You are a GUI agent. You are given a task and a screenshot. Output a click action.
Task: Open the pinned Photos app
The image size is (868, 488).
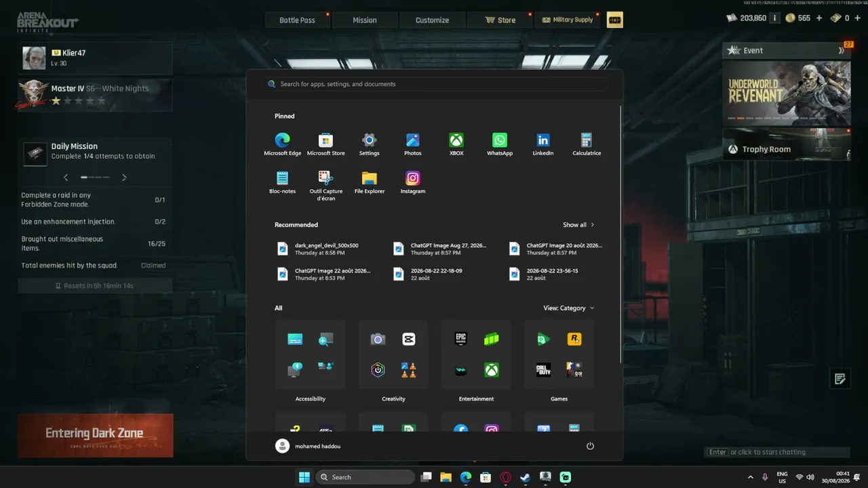[412, 144]
